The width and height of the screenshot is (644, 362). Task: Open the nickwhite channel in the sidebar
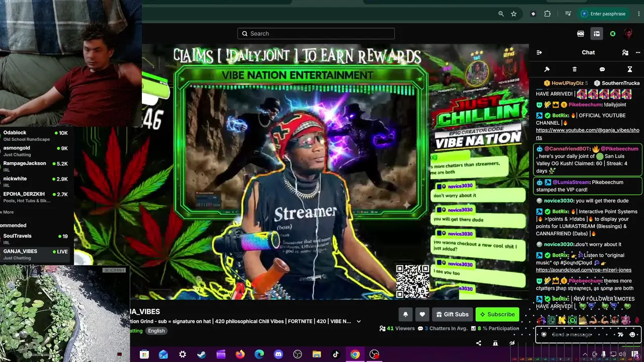(x=36, y=182)
